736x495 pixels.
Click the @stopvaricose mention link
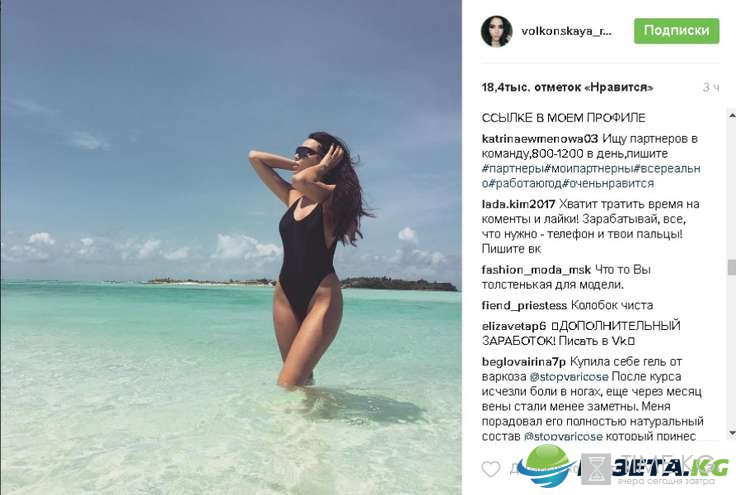click(569, 377)
